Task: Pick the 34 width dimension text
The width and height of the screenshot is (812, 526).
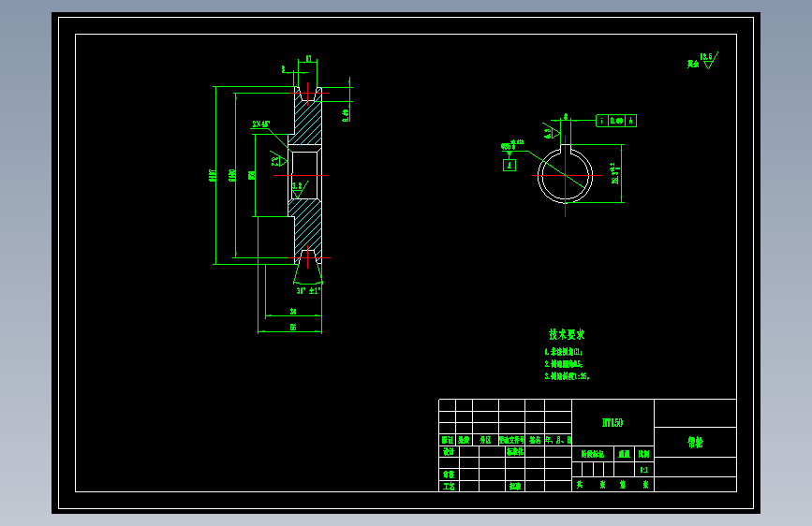Action: 293,311
